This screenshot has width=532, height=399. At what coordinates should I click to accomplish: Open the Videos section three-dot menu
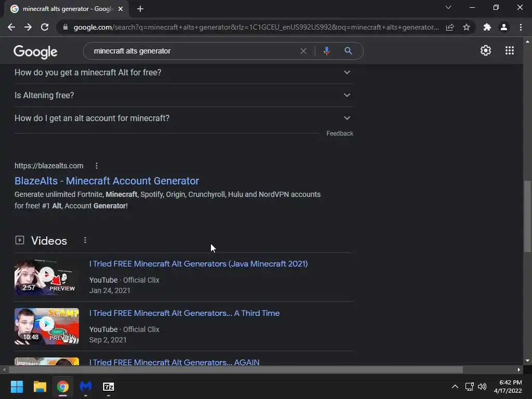coord(85,240)
